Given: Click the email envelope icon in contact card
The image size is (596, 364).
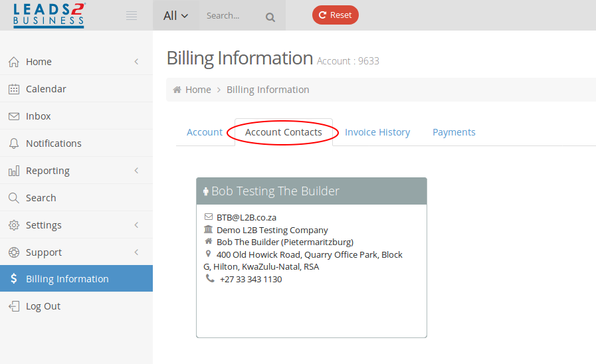Looking at the screenshot, I should pyautogui.click(x=208, y=217).
